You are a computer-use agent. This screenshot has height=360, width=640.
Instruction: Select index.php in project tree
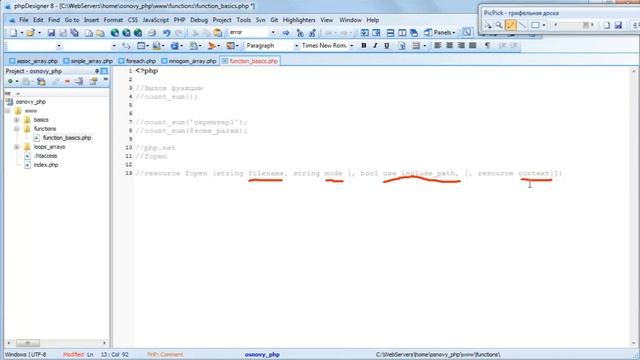[46, 165]
